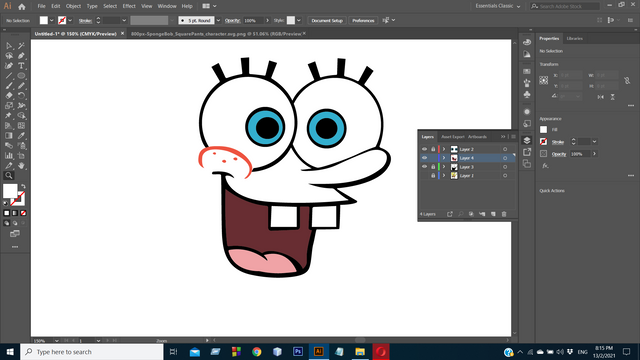
Task: Switch to SpongeBob SquarePants svg.png document tab
Action: pyautogui.click(x=216, y=34)
